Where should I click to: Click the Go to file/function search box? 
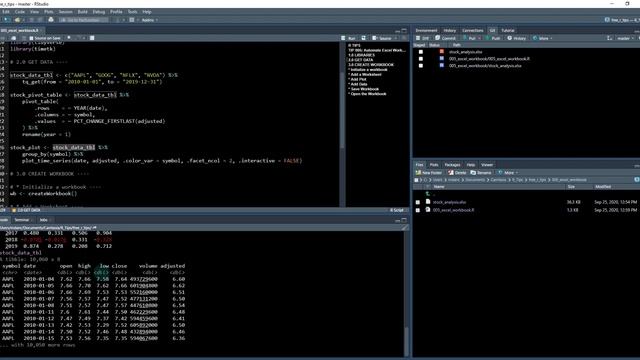84,20
